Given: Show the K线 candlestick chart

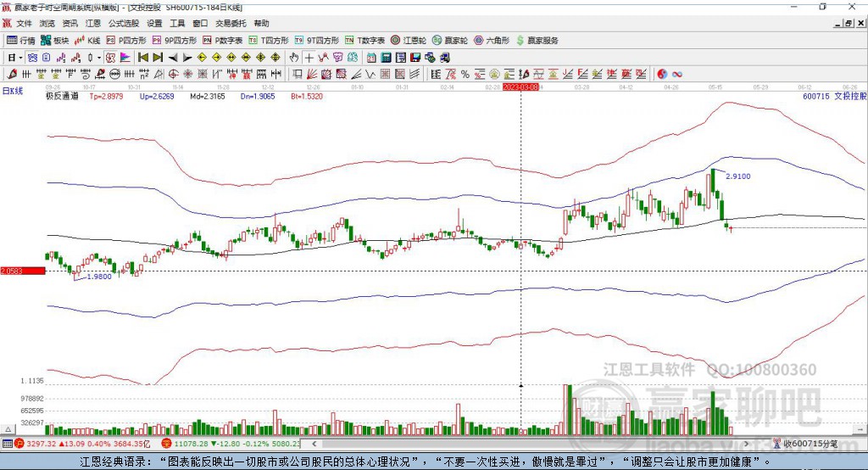Looking at the screenshot, I should (x=87, y=41).
